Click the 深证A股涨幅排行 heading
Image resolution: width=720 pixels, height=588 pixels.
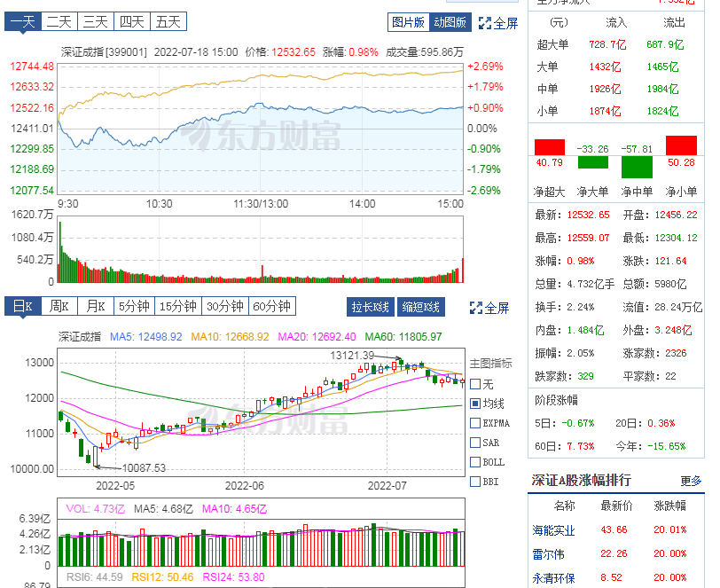click(582, 480)
